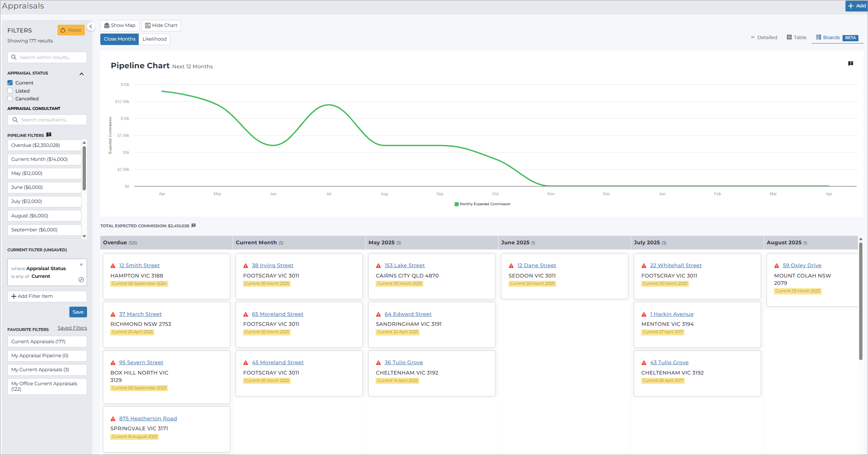Image resolution: width=868 pixels, height=455 pixels.
Task: Switch to the Likelihood tab
Action: [x=154, y=39]
